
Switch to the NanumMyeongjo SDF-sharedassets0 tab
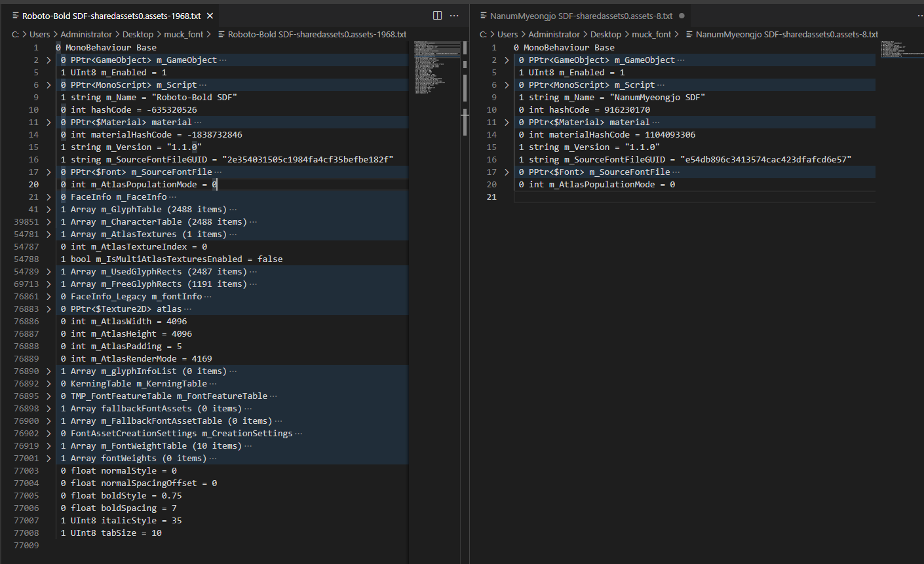581,16
